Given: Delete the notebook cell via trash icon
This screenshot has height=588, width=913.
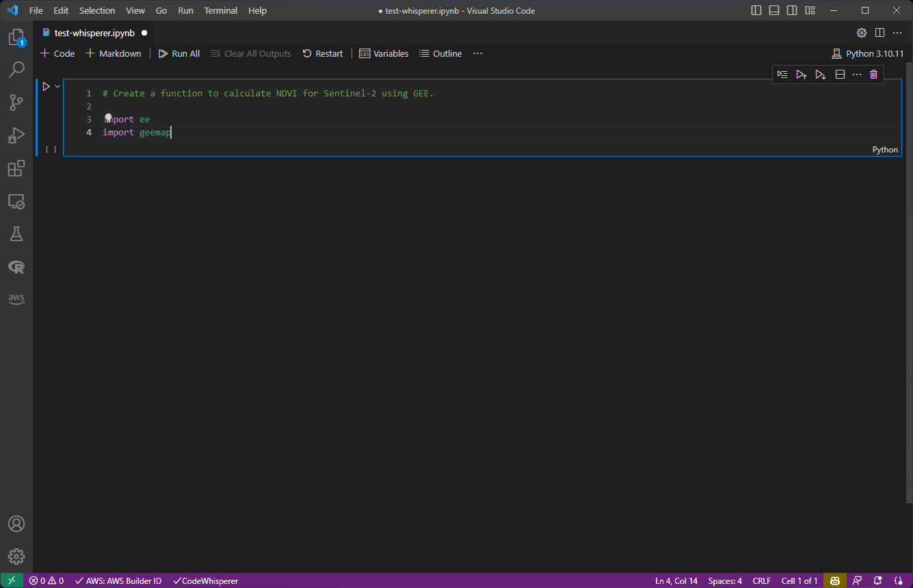Looking at the screenshot, I should 873,74.
